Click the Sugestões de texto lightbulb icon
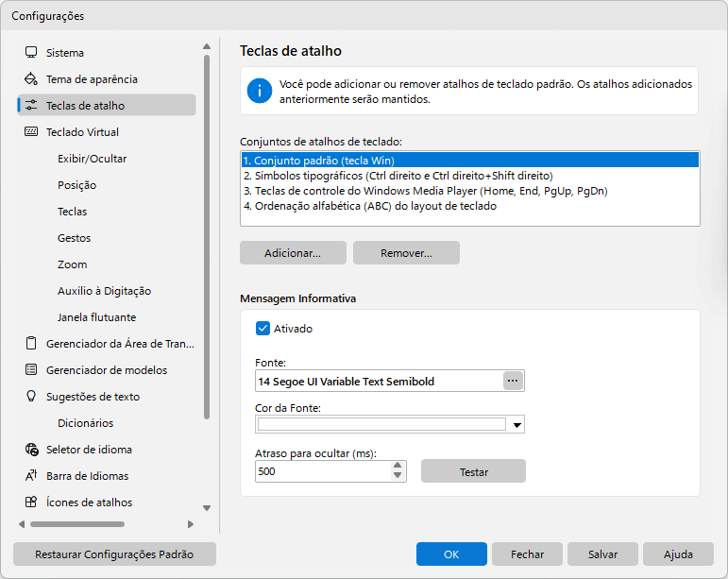Viewport: 728px width, 579px height. tap(31, 397)
